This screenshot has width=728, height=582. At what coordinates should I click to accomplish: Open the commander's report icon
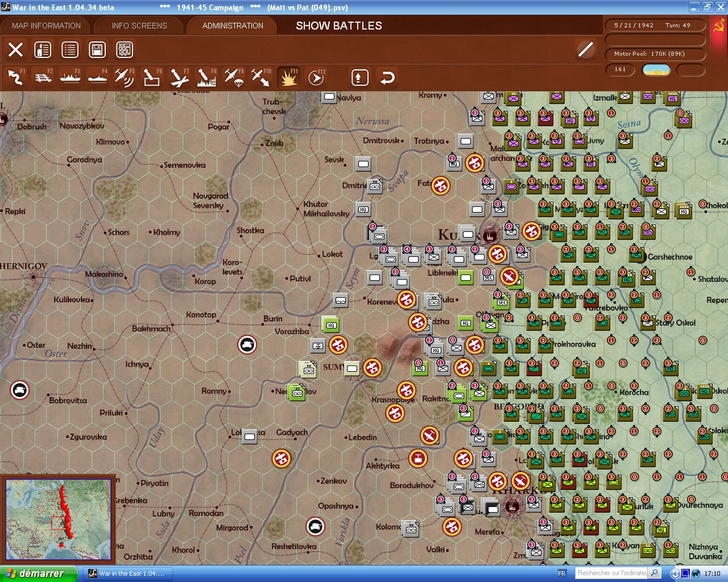(43, 50)
